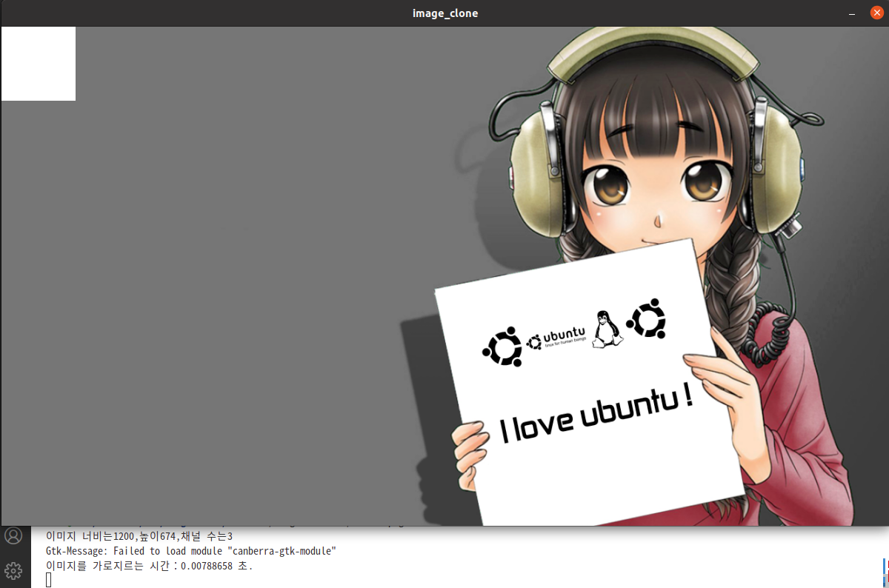Click the terminal line "이미지 너비는1200,높이674,채널 수는3"
The image size is (889, 588).
tap(139, 536)
